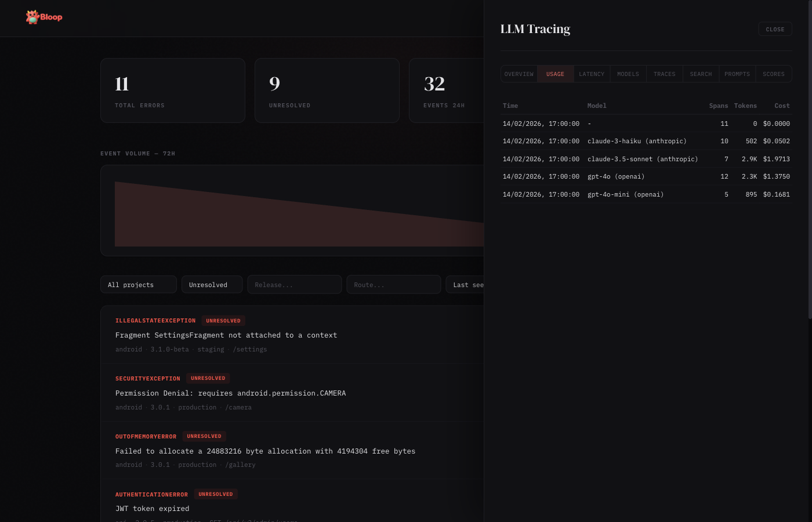Open the Unresolved status filter
The width and height of the screenshot is (812, 522).
point(212,284)
